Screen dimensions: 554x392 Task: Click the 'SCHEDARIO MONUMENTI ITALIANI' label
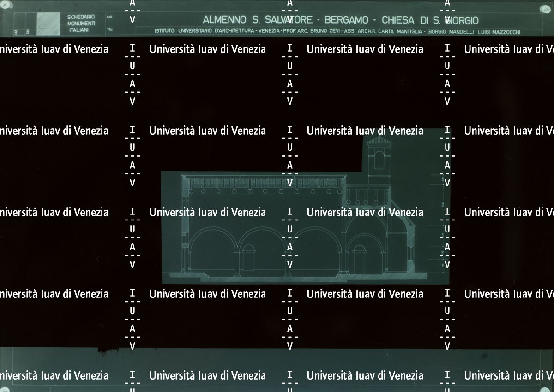click(81, 23)
